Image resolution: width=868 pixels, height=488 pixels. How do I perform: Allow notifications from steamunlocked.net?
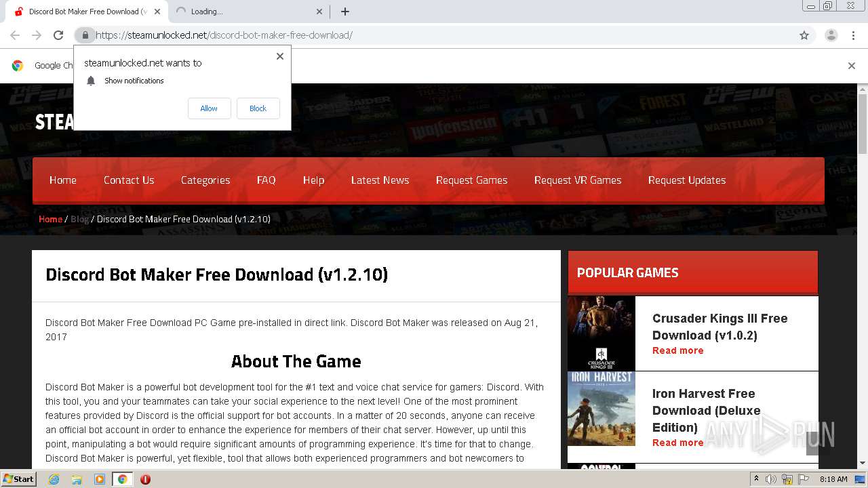(209, 108)
